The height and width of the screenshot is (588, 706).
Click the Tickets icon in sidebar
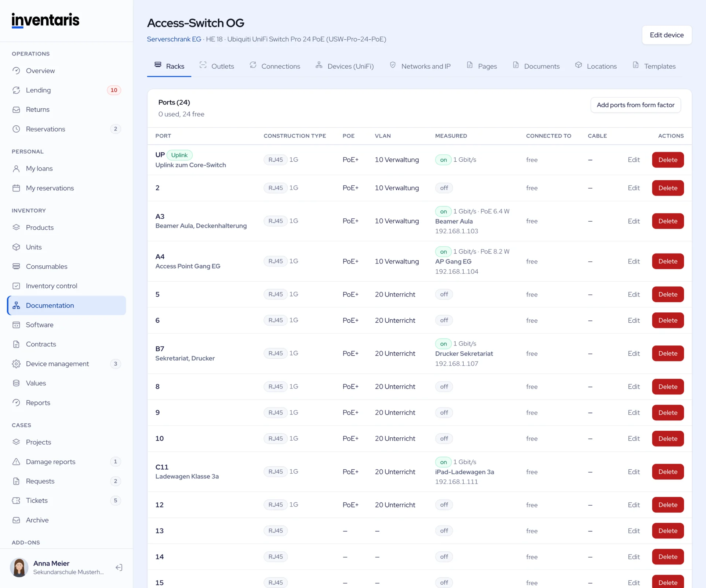click(x=16, y=501)
